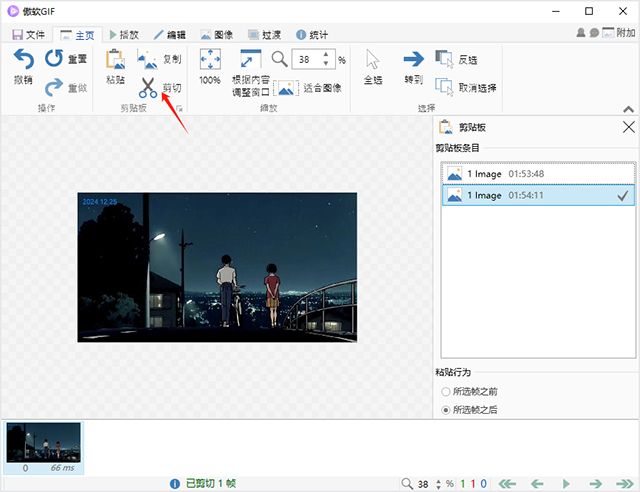The image size is (640, 492).
Task: Set zoom to 100% icon
Action: 210,59
